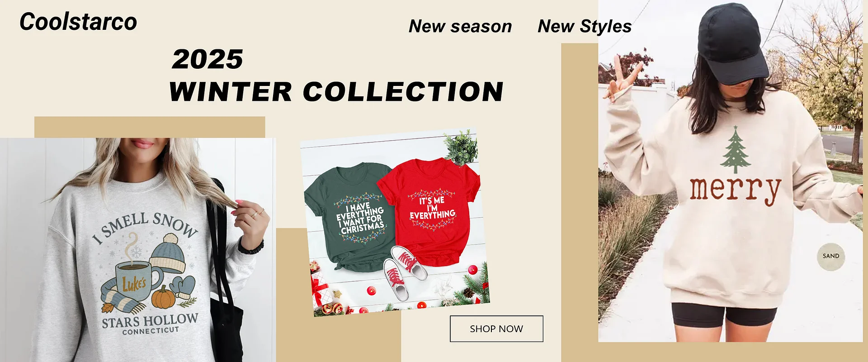
Task: Click the green I Have Everything t-shirt
Action: pyautogui.click(x=350, y=217)
